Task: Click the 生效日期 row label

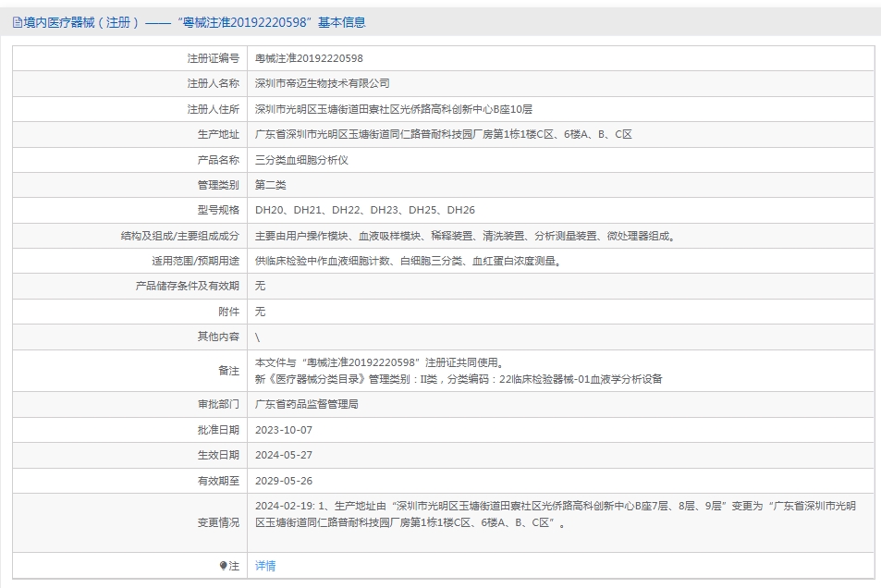Action: (x=218, y=455)
